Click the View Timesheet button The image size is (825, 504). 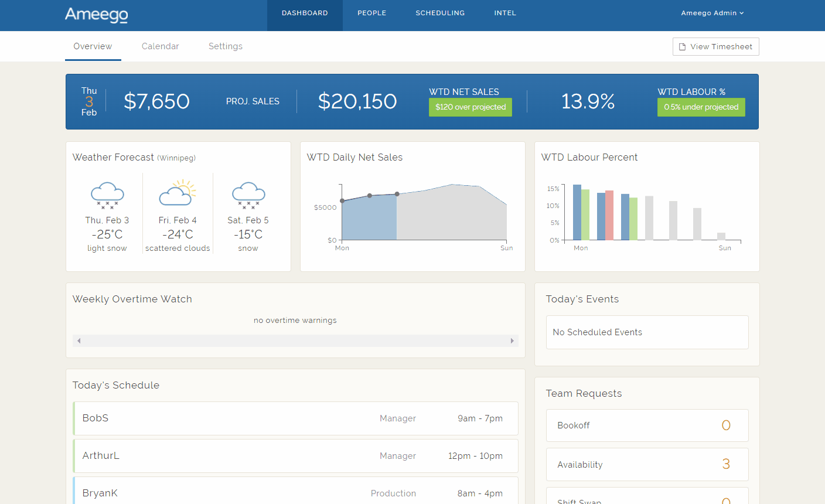715,46
